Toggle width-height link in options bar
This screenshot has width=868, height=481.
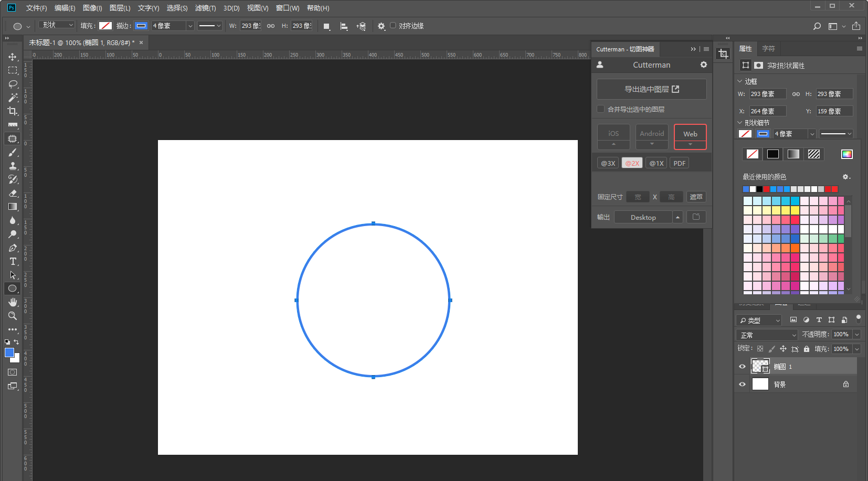[271, 26]
